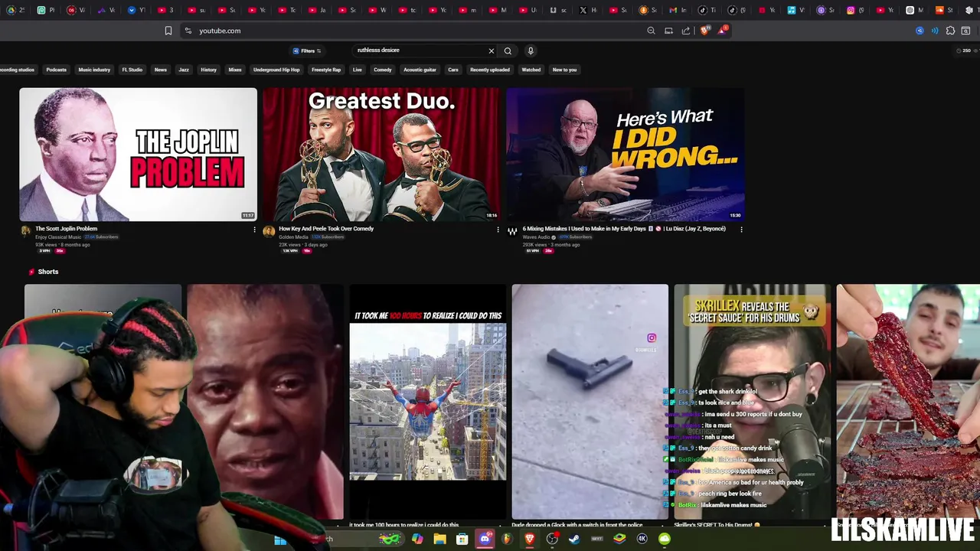Switch to OBS Studio in taskbar

pyautogui.click(x=552, y=540)
